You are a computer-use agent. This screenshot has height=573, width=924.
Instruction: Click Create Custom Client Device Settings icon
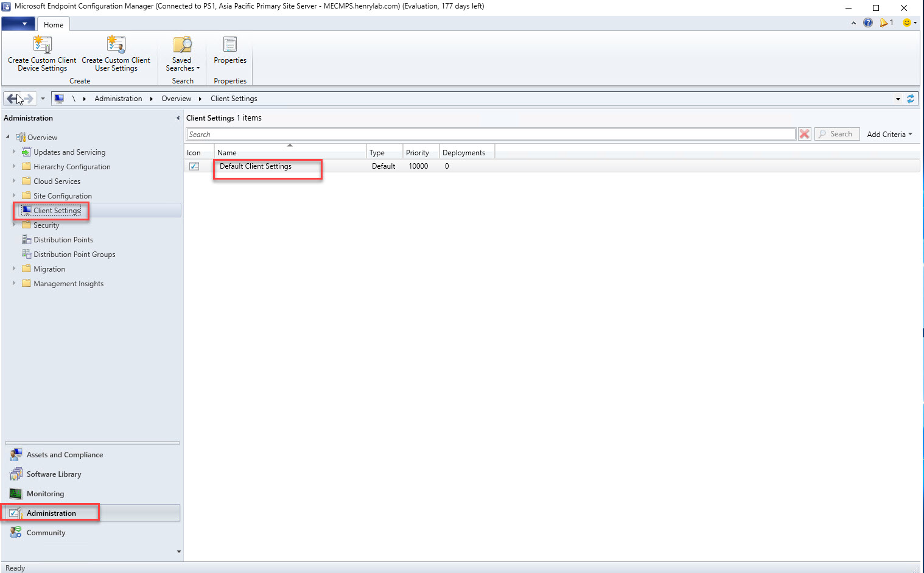pos(42,45)
